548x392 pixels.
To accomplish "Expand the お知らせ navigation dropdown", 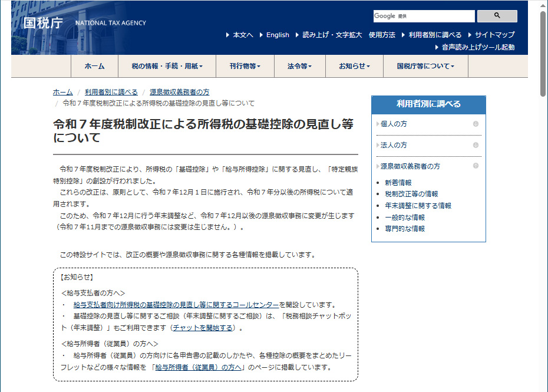I will (x=354, y=67).
